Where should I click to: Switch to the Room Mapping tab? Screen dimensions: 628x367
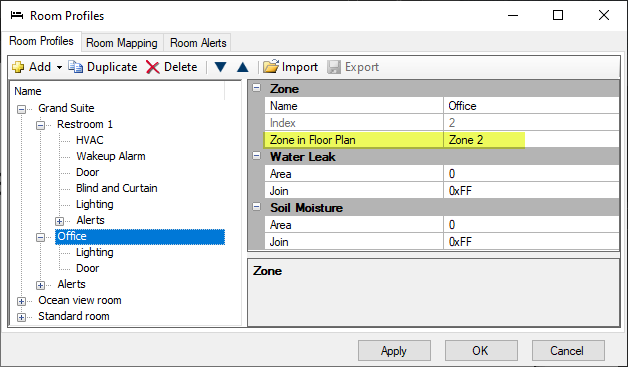122,42
